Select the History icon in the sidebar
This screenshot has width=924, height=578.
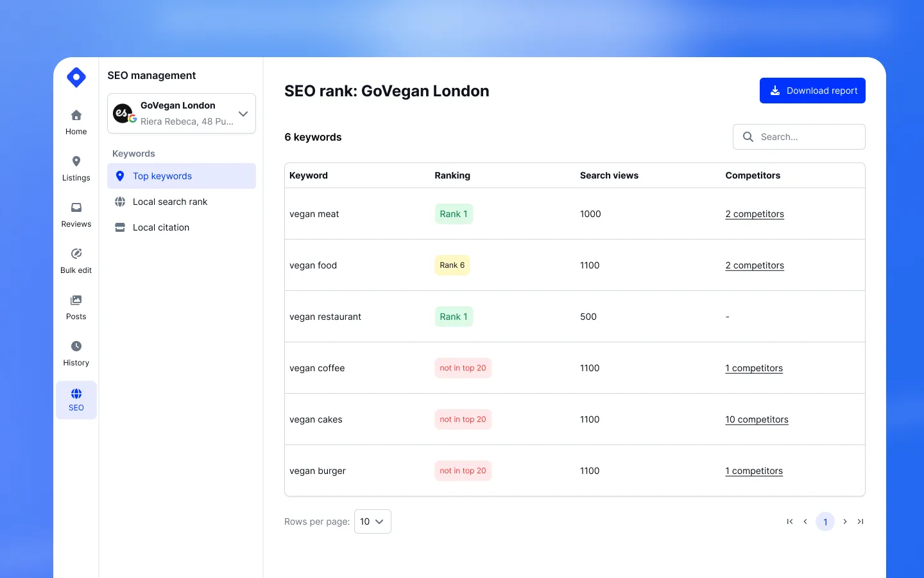(x=76, y=353)
